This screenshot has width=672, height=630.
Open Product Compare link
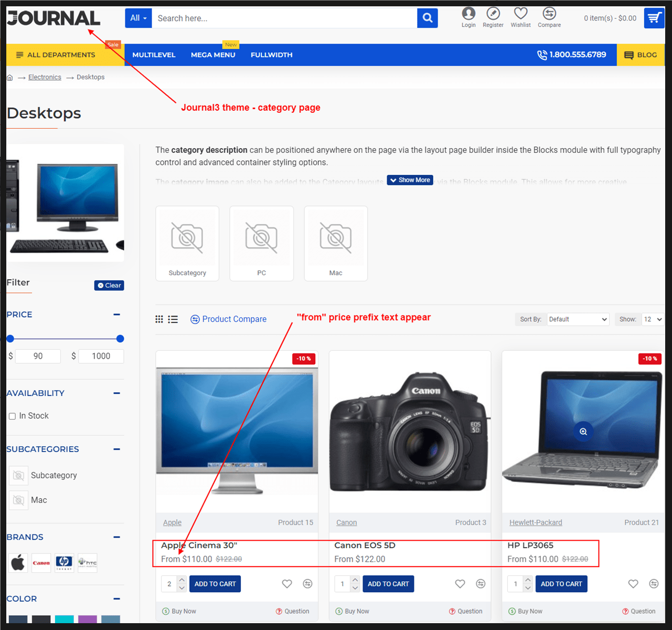[x=228, y=319]
